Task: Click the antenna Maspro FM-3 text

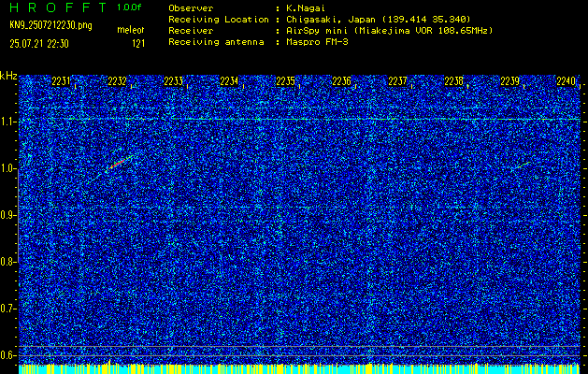Action: [317, 42]
